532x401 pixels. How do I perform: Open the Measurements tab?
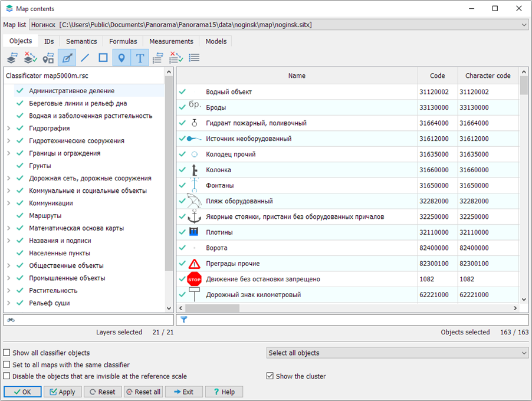tap(171, 41)
